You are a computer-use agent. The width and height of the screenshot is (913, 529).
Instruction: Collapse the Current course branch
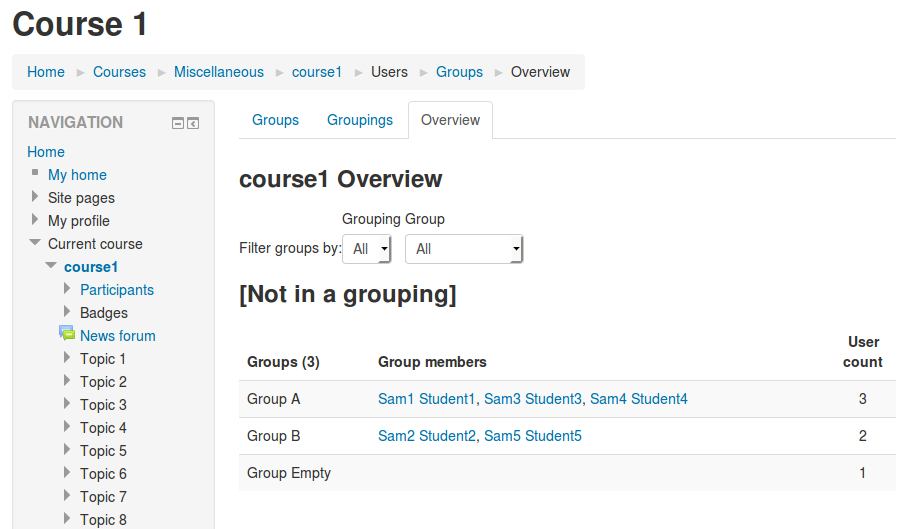[x=35, y=242]
